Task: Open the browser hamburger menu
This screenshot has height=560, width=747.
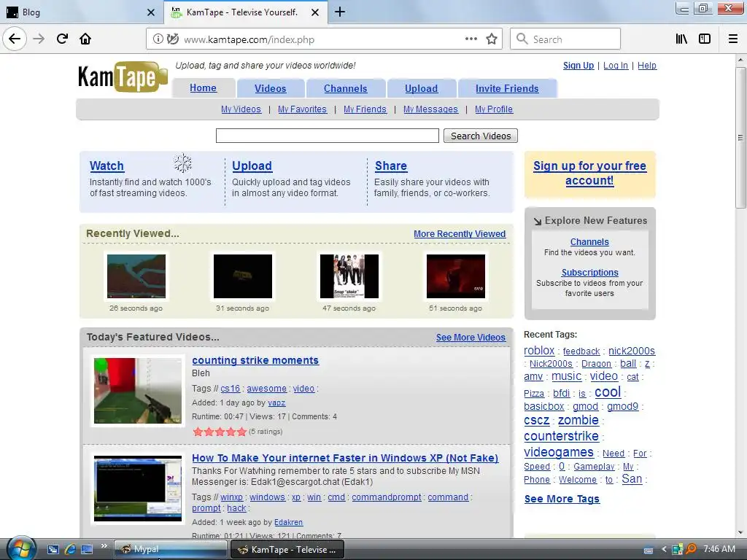Action: point(733,39)
